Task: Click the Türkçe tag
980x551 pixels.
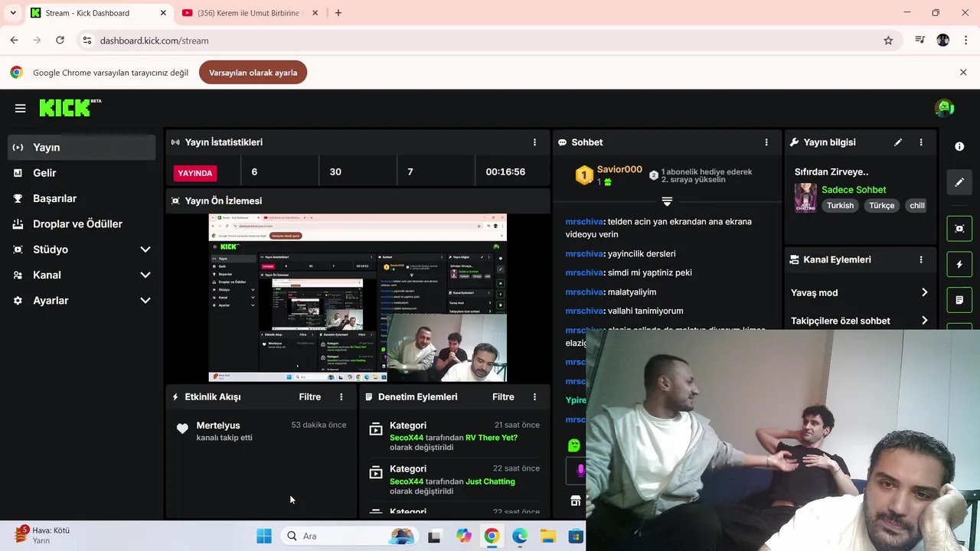Action: tap(881, 206)
